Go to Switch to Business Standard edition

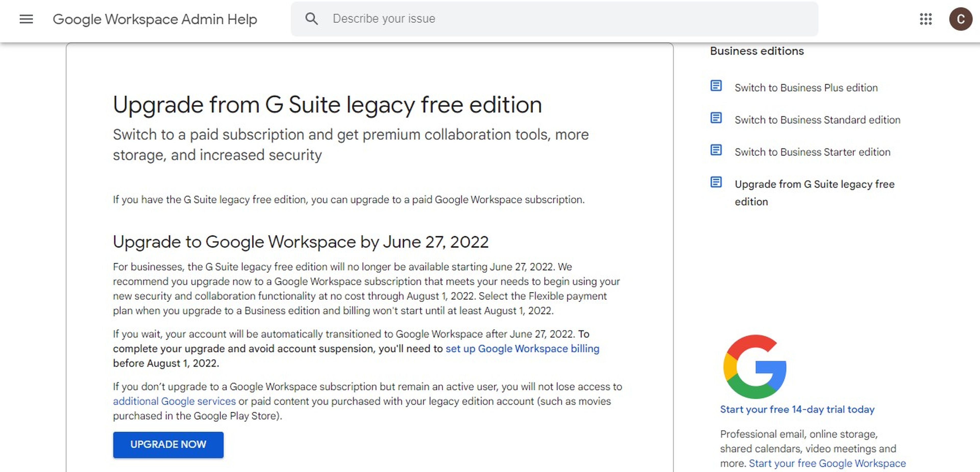click(x=817, y=120)
